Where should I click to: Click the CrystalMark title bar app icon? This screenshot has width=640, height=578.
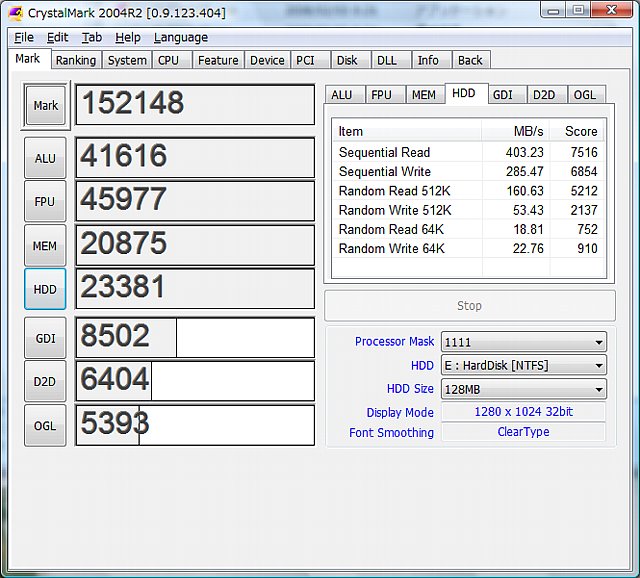click(16, 13)
